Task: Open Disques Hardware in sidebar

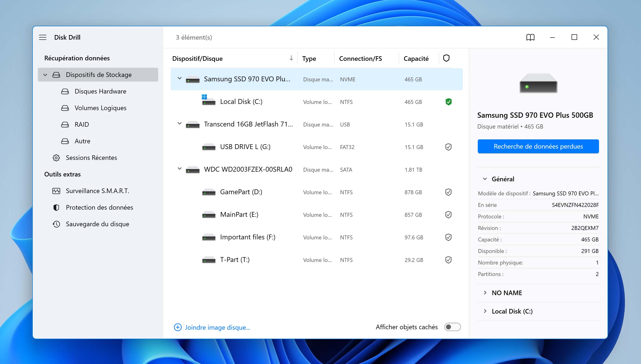Action: (x=98, y=91)
